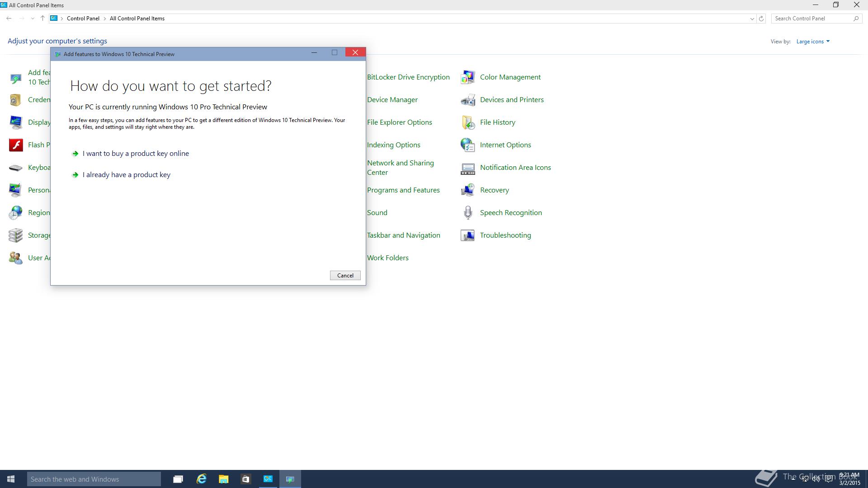Open the Store from the taskbar
Image resolution: width=868 pixels, height=488 pixels.
click(245, 479)
